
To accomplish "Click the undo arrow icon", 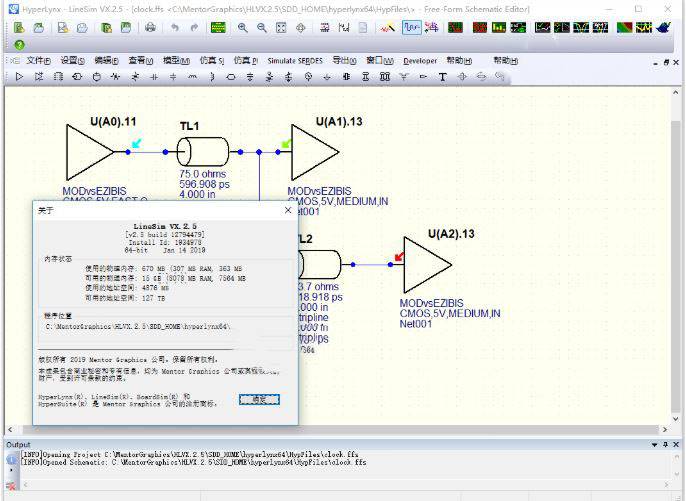I will pyautogui.click(x=175, y=28).
